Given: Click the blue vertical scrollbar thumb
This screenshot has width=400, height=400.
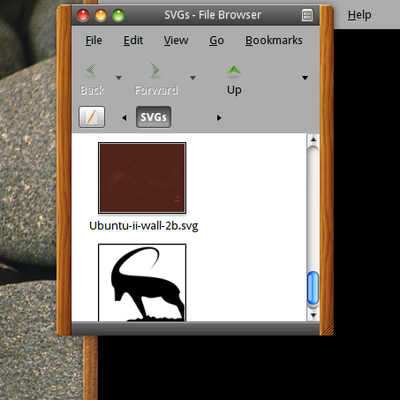Looking at the screenshot, I should [x=313, y=288].
